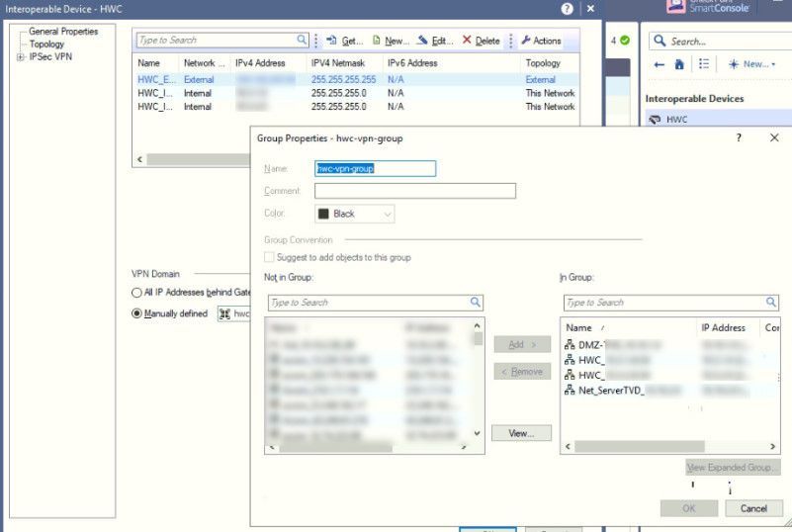Open the Actions wrench menu
Viewport: 792px width, 532px height.
(541, 41)
